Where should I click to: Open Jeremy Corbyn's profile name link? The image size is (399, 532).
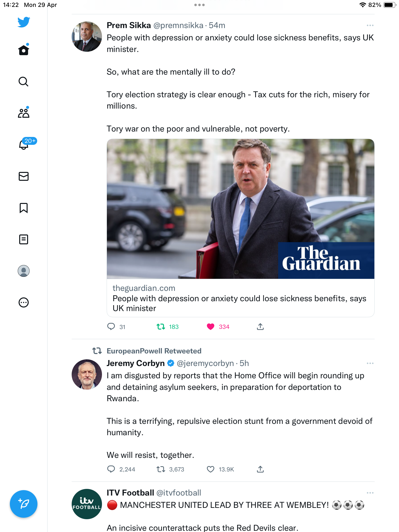(x=136, y=363)
